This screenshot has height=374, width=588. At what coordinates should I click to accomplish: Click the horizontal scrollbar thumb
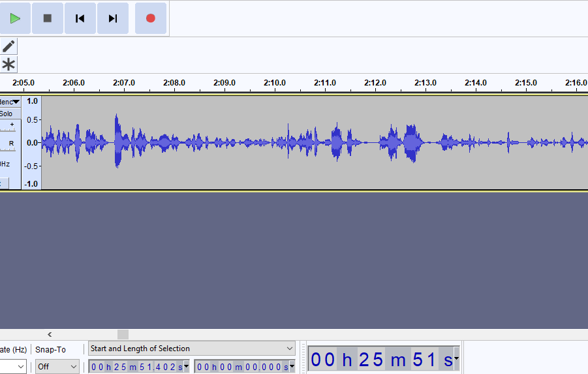(123, 334)
